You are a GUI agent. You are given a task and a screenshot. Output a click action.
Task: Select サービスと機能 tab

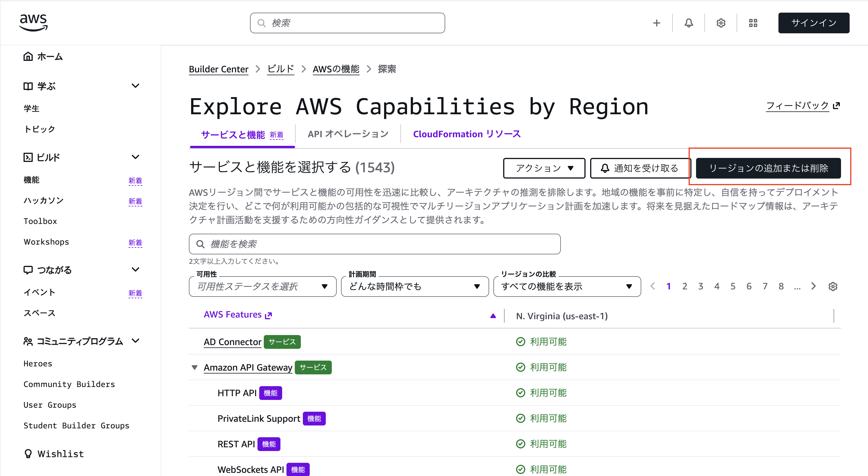[x=242, y=135]
